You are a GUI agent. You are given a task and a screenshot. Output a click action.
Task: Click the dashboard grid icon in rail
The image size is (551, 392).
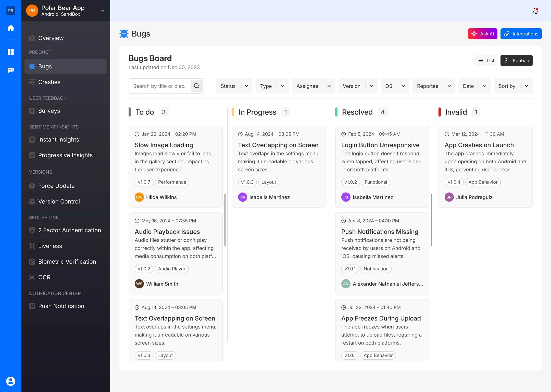pyautogui.click(x=11, y=52)
